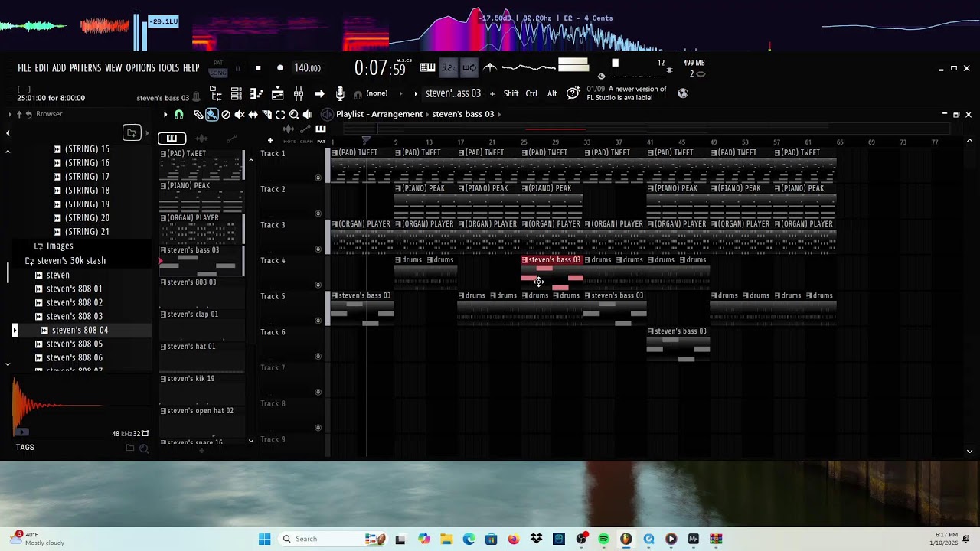Open the TOOLS menu
This screenshot has height=551, width=980.
[168, 68]
